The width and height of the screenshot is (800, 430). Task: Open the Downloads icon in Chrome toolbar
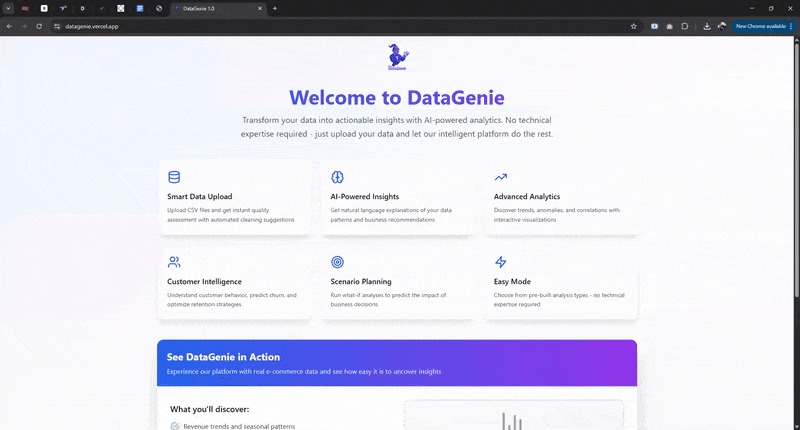(x=707, y=26)
